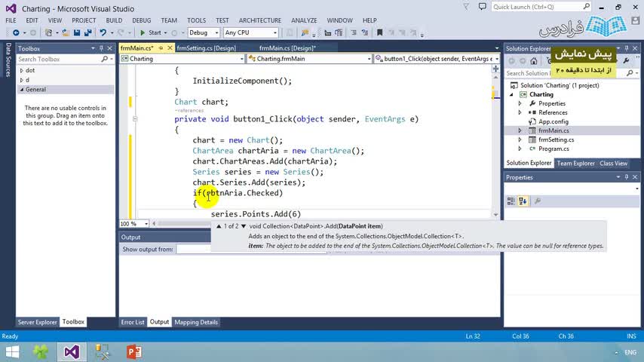Click the comment selected lines icon

(x=354, y=32)
